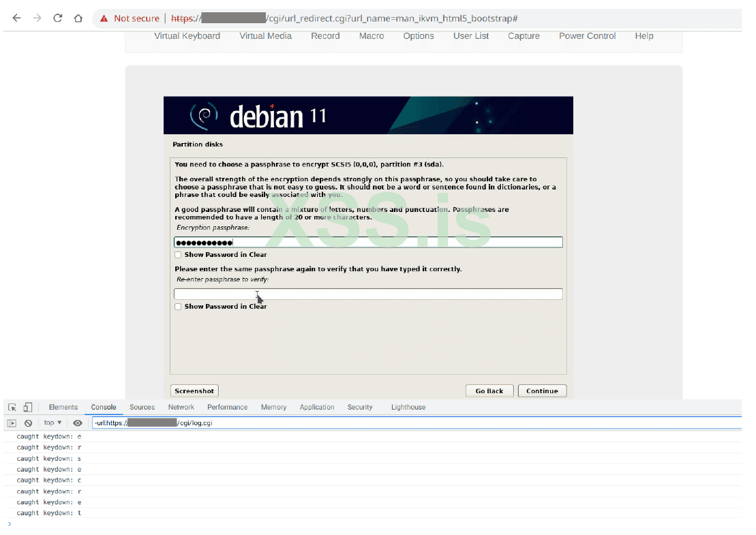This screenshot has width=756, height=535.
Task: Click the Debian swirl logo
Action: pyautogui.click(x=204, y=116)
